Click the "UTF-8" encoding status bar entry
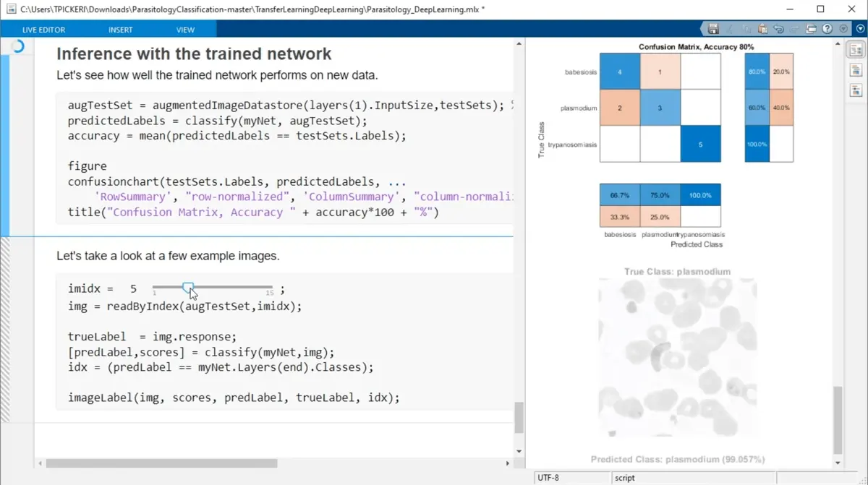The image size is (868, 485). tap(548, 478)
